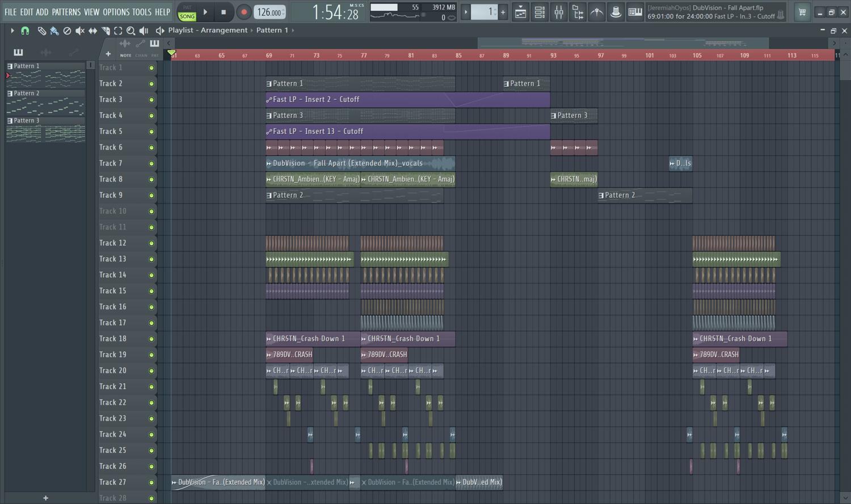
Task: Switch to SONG playback mode
Action: (187, 16)
